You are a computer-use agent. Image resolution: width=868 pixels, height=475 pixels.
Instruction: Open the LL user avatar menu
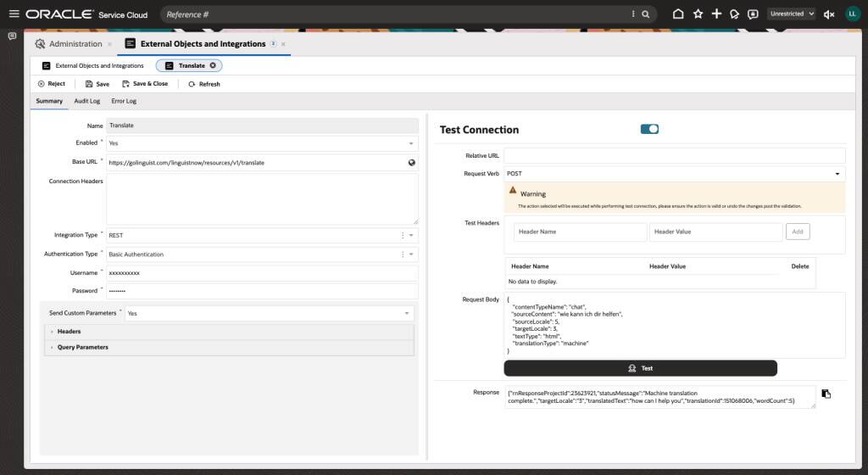[853, 14]
